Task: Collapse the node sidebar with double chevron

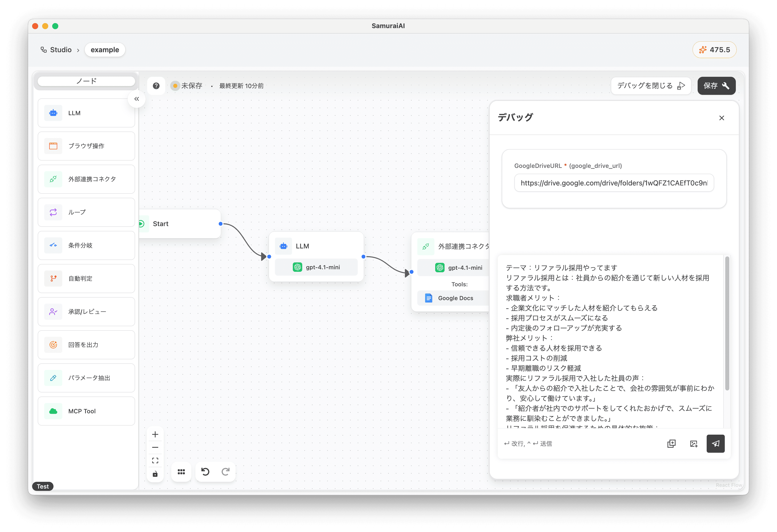Action: (136, 99)
